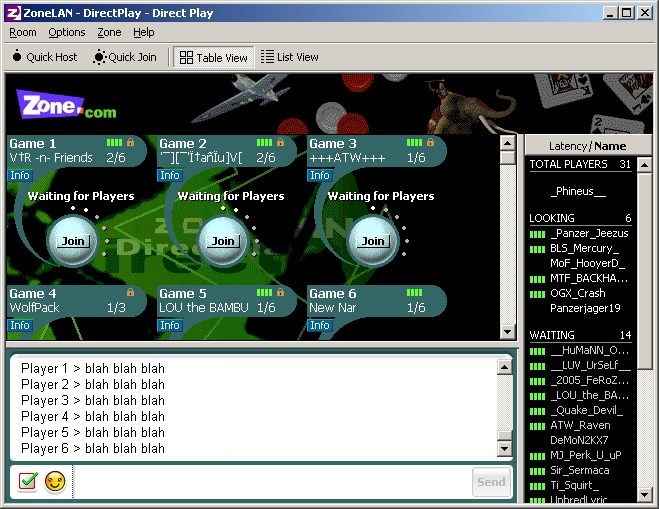Click the lock icon on Game 1

point(131,142)
